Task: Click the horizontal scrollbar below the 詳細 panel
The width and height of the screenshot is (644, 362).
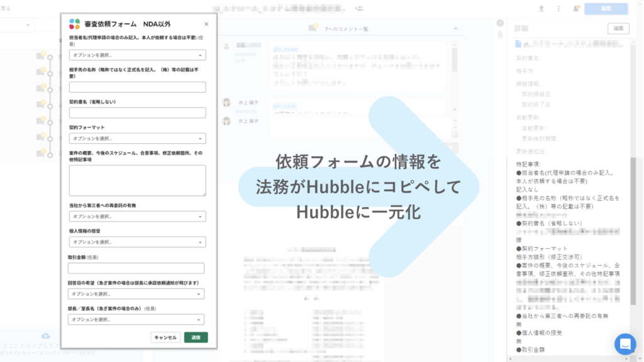Action: 569,359
